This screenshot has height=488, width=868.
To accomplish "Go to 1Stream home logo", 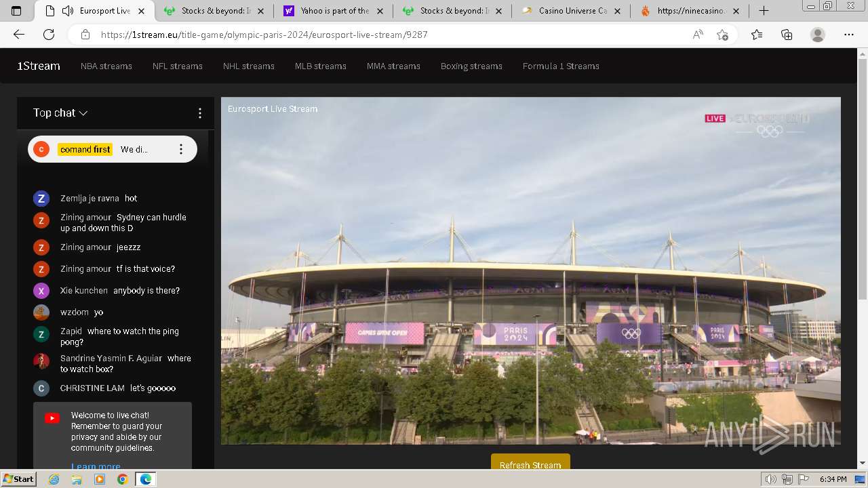I will [39, 66].
